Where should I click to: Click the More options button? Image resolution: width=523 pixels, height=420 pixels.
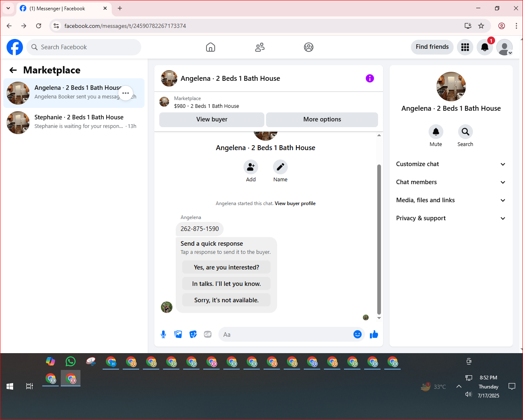pyautogui.click(x=322, y=119)
